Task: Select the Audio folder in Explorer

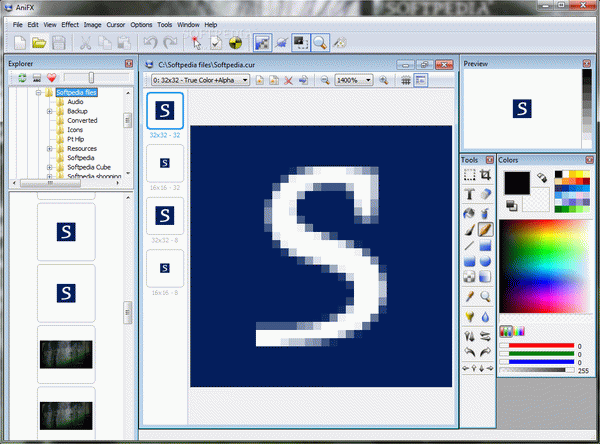Action: coord(75,102)
